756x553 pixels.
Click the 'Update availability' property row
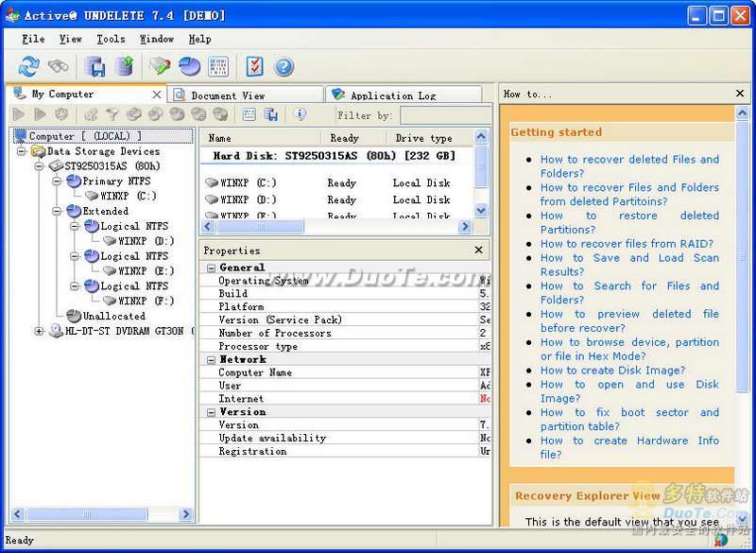pos(345,439)
